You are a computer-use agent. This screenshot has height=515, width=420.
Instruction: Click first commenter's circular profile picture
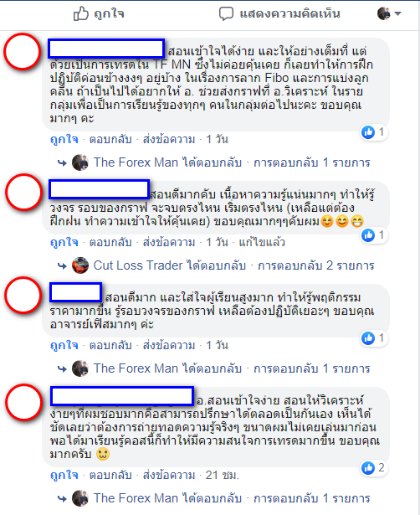pos(23,52)
